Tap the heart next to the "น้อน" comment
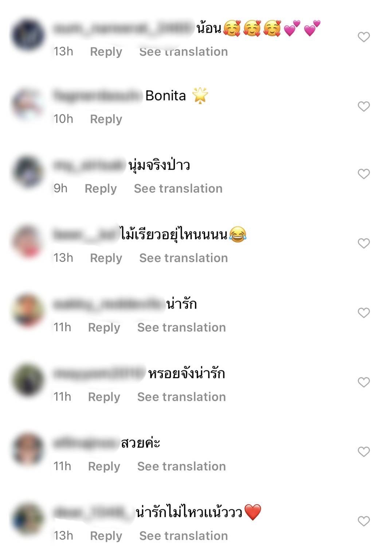The width and height of the screenshot is (392, 555). point(364,37)
